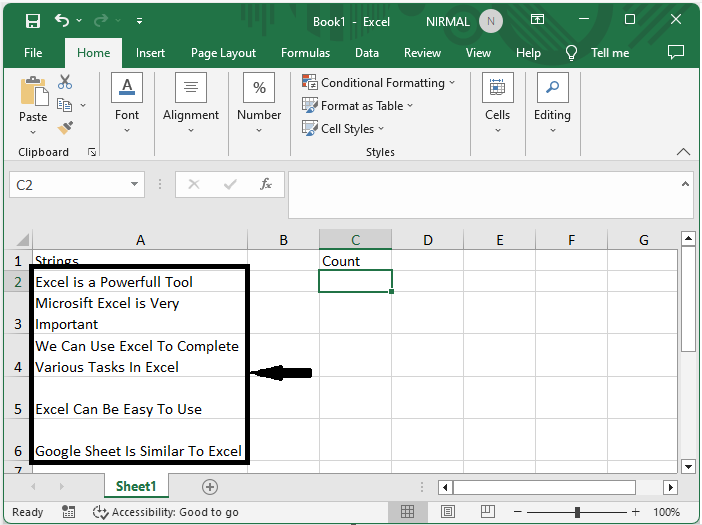Open the Data tab
This screenshot has height=525, width=702.
pyautogui.click(x=367, y=53)
